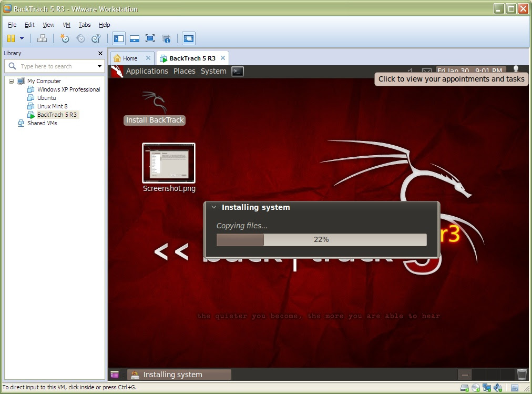Open the Help menu
The image size is (532, 394).
[105, 25]
